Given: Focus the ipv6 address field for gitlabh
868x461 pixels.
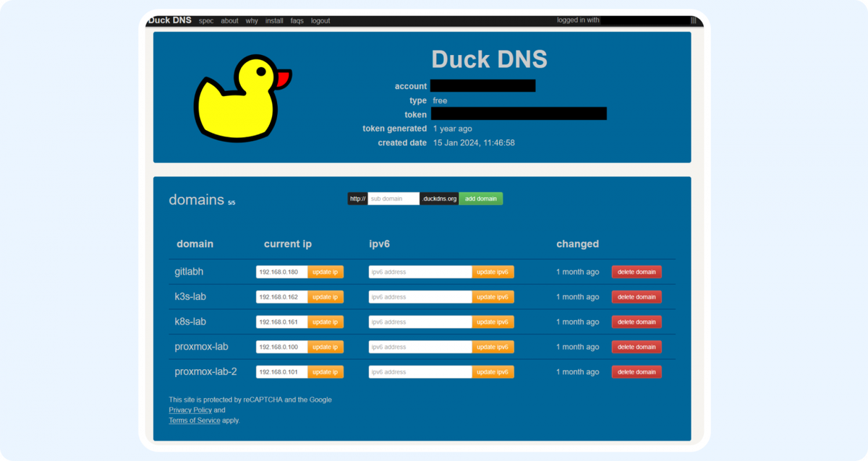Looking at the screenshot, I should [x=420, y=272].
